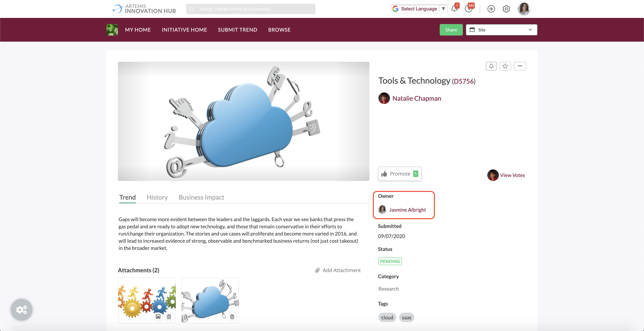Expand the Select Language dropdown arrow

click(x=443, y=9)
